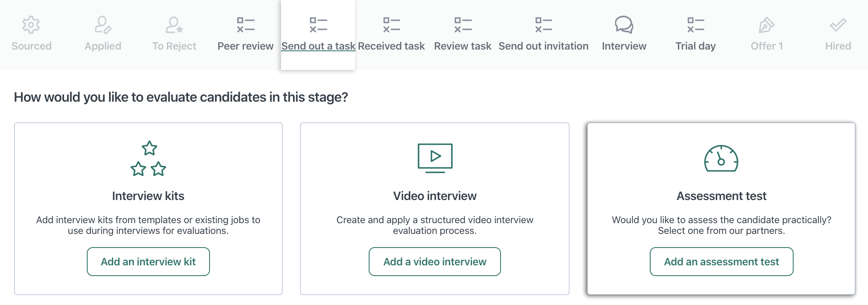This screenshot has height=305, width=868.
Task: Click the Peer review checklist icon
Action: [x=246, y=25]
